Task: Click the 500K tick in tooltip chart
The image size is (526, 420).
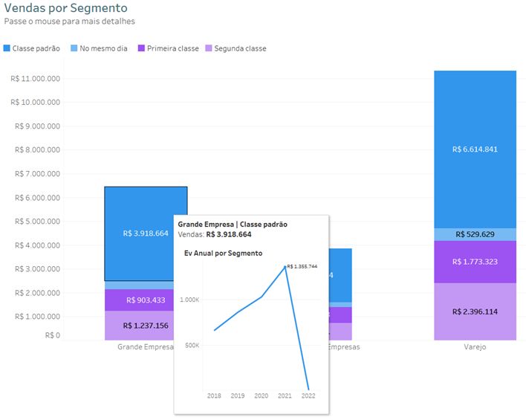Action: coord(192,346)
